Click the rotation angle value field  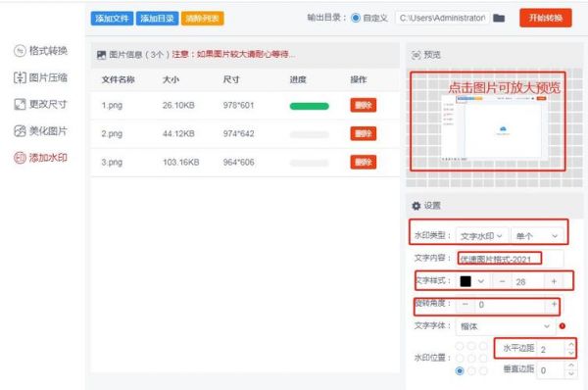(510, 305)
